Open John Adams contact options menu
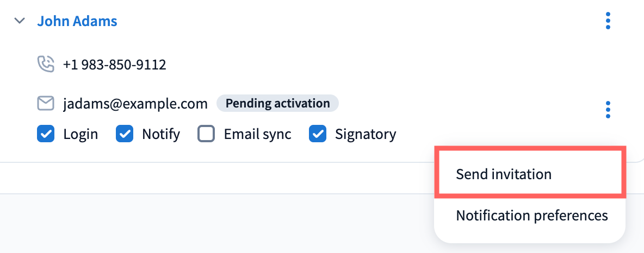Screen dimensions: 644x253 [608, 21]
